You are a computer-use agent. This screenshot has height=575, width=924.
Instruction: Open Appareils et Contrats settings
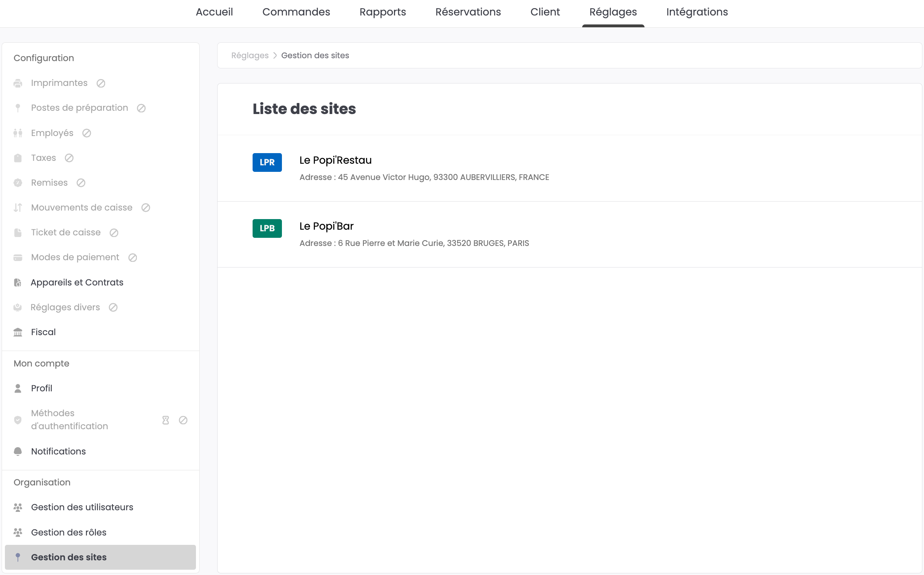click(x=77, y=283)
